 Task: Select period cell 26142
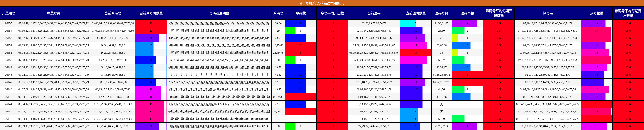pyautogui.click(x=9, y=119)
